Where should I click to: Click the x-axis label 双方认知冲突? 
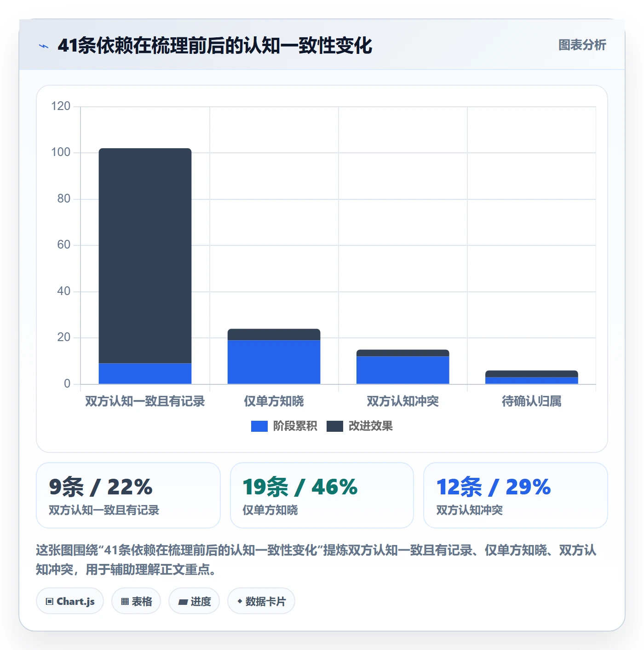tap(402, 401)
